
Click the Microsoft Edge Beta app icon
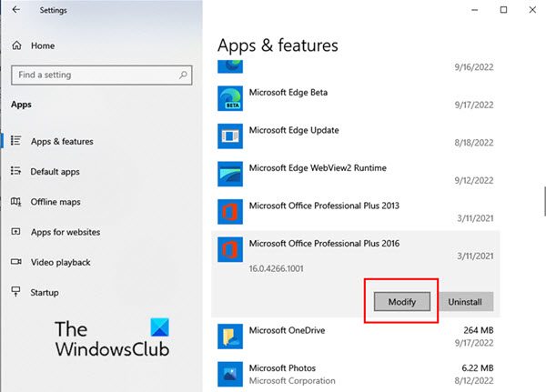click(230, 98)
